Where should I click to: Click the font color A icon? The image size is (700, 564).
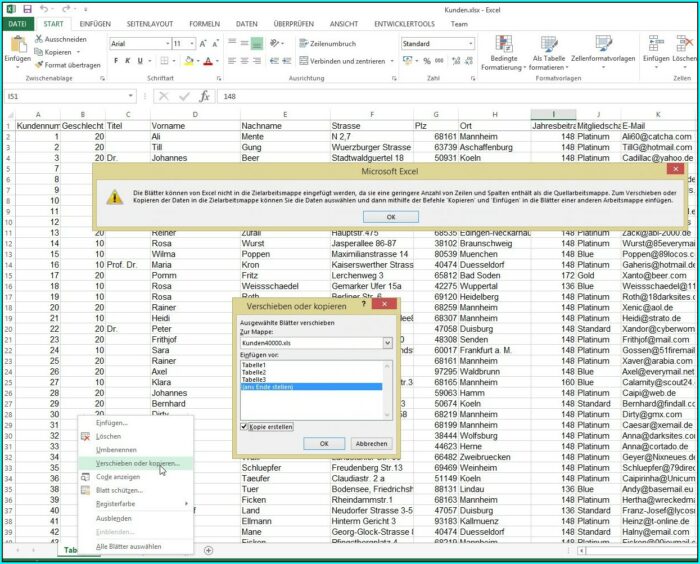(x=208, y=61)
